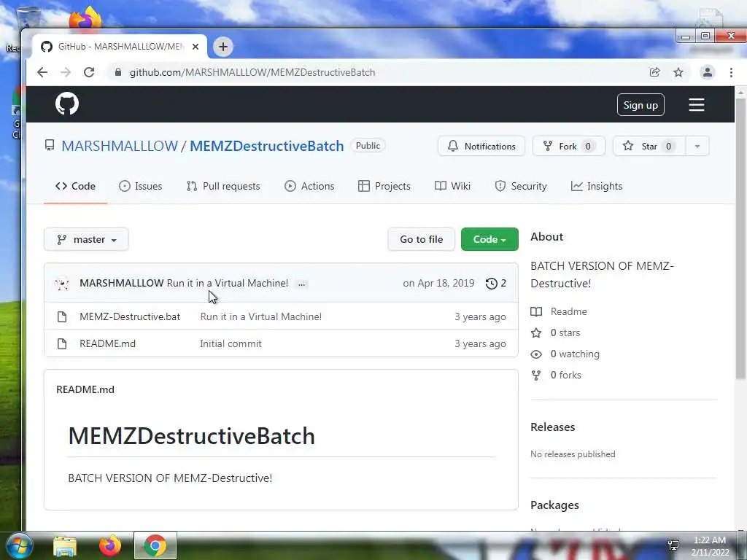This screenshot has height=560, width=747.
Task: Select the Code tab
Action: (x=75, y=186)
